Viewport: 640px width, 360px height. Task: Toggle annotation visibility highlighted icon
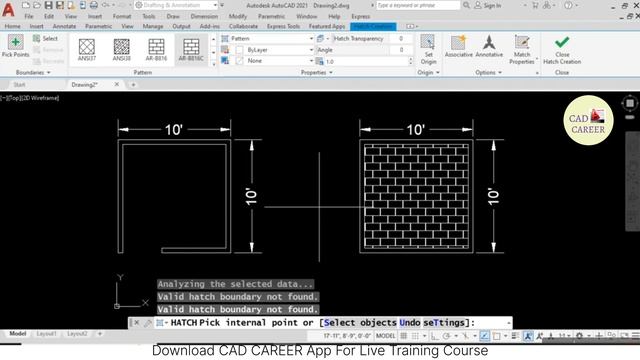527,336
